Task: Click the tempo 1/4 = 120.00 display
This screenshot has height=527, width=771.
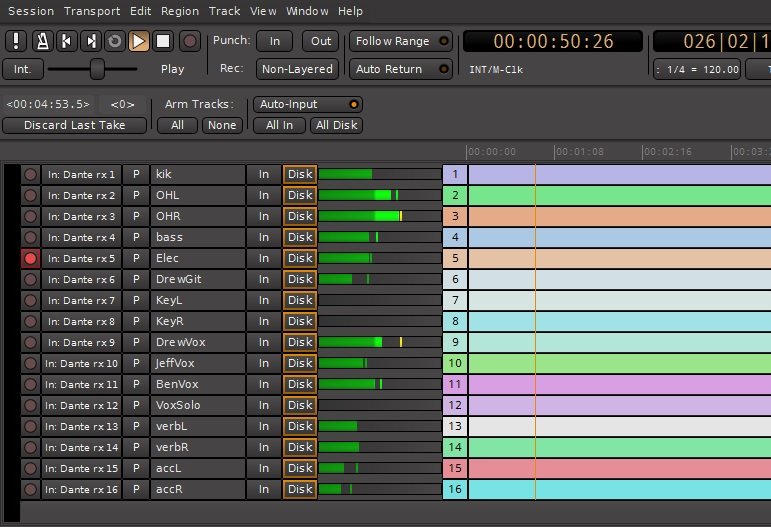Action: point(697,69)
